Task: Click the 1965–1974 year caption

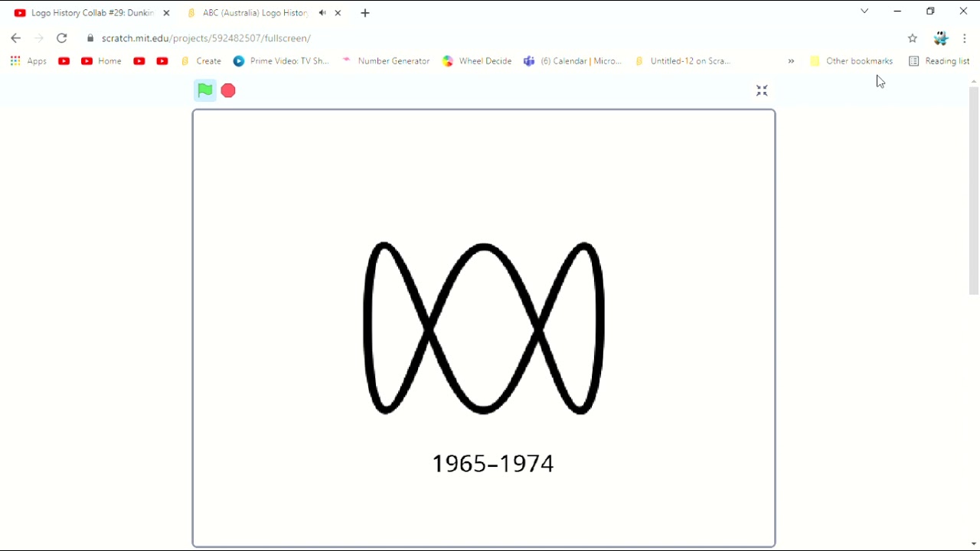Action: 493,464
